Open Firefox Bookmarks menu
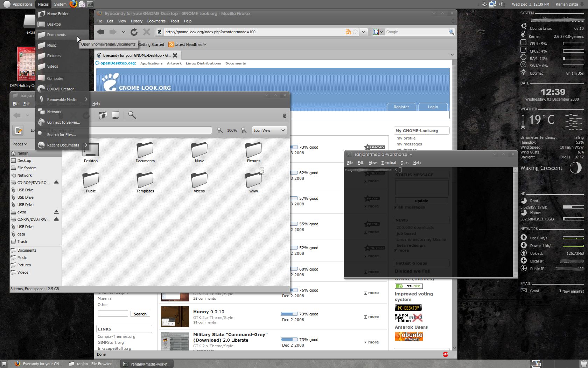The height and width of the screenshot is (368, 588). [156, 21]
